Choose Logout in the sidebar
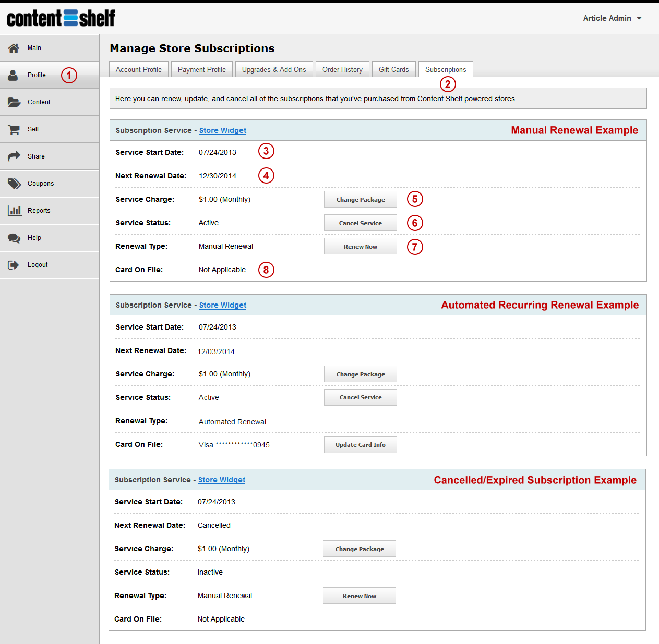The image size is (659, 644). click(50, 265)
